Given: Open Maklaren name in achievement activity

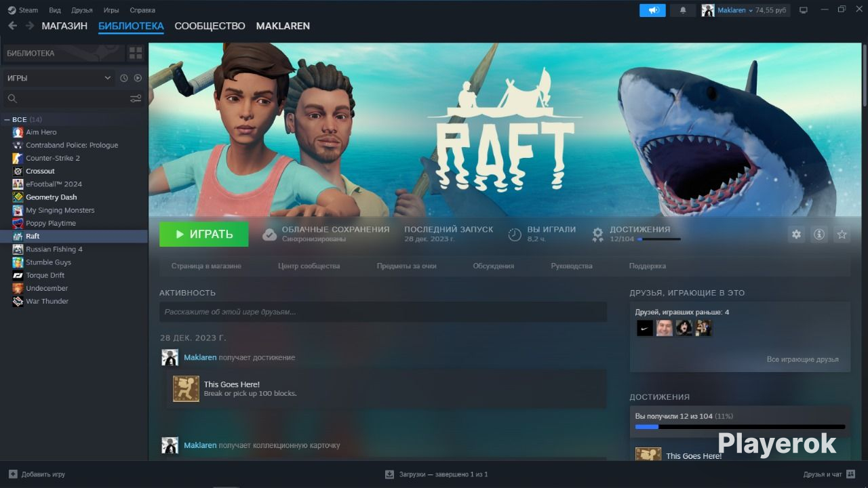Looking at the screenshot, I should [200, 357].
